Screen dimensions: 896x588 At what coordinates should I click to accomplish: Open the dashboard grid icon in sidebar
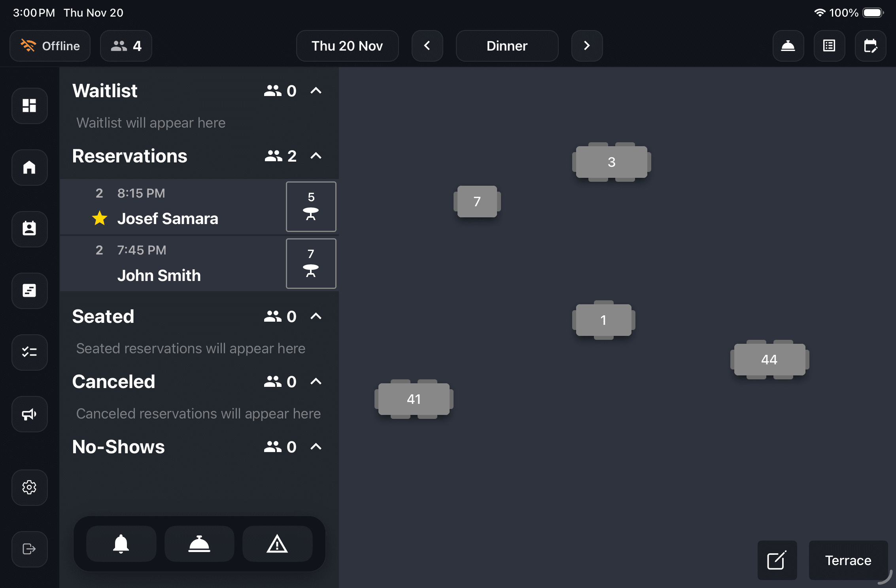pyautogui.click(x=30, y=106)
